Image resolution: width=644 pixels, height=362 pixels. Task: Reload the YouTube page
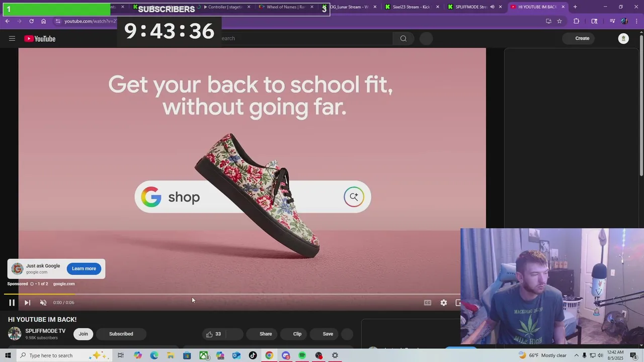point(31,21)
